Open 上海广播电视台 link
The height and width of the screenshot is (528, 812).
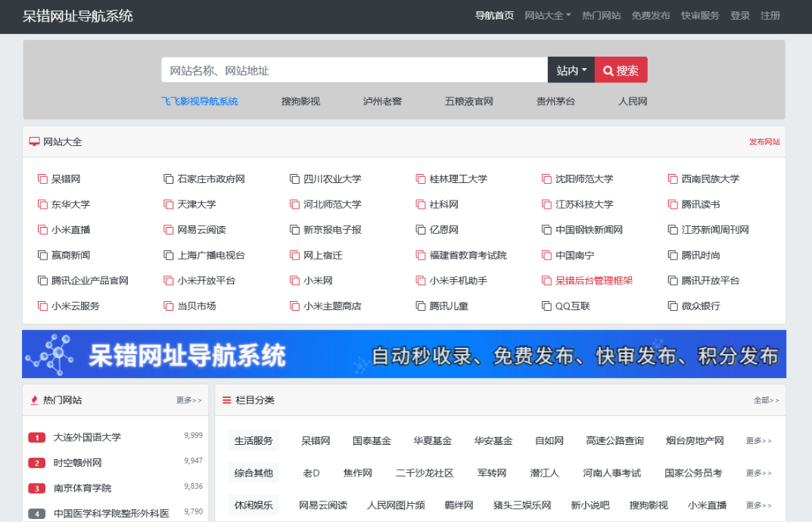[x=211, y=255]
